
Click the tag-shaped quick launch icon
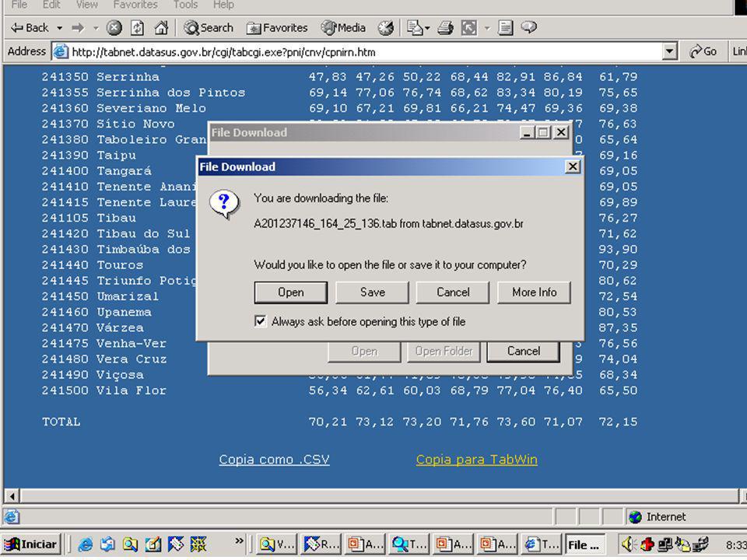tap(176, 544)
